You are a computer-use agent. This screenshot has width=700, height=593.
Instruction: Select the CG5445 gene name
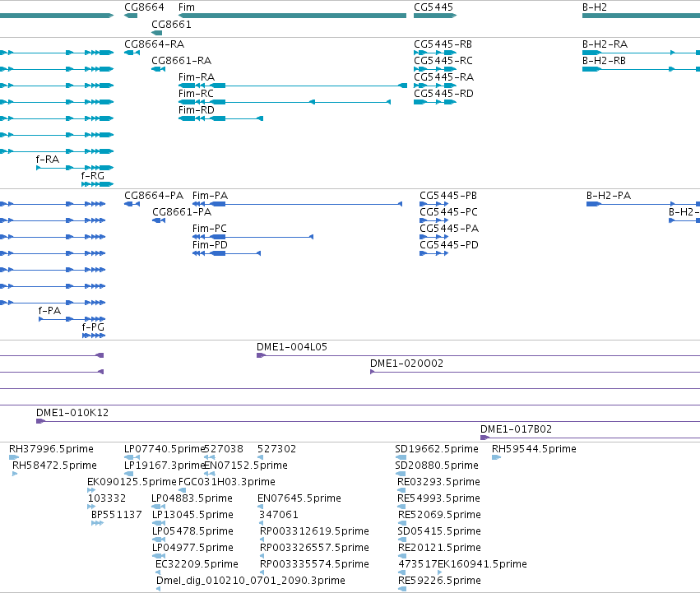pos(433,7)
